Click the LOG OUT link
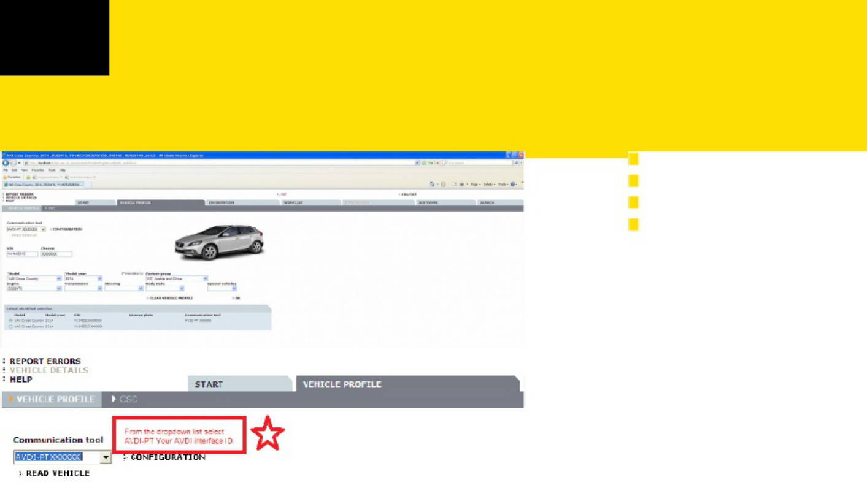This screenshot has width=867, height=504. point(409,194)
